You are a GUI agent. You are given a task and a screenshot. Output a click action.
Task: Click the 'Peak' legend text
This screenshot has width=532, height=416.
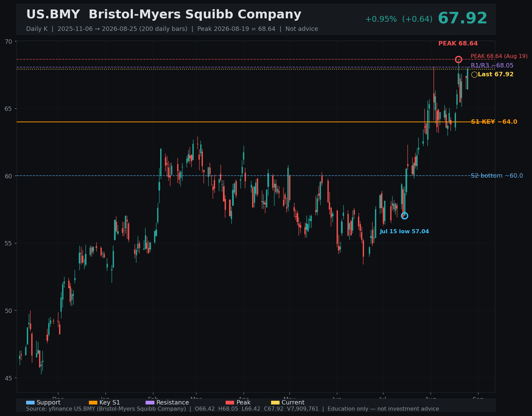click(x=243, y=403)
